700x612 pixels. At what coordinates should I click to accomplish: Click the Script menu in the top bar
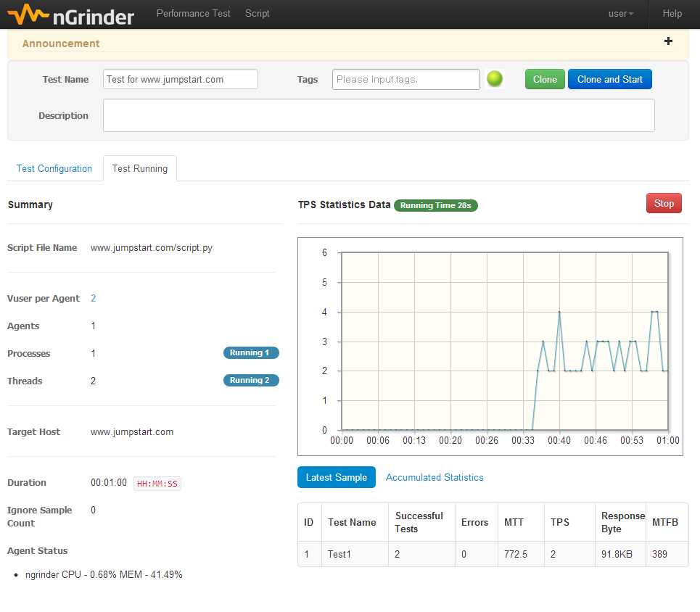[258, 13]
